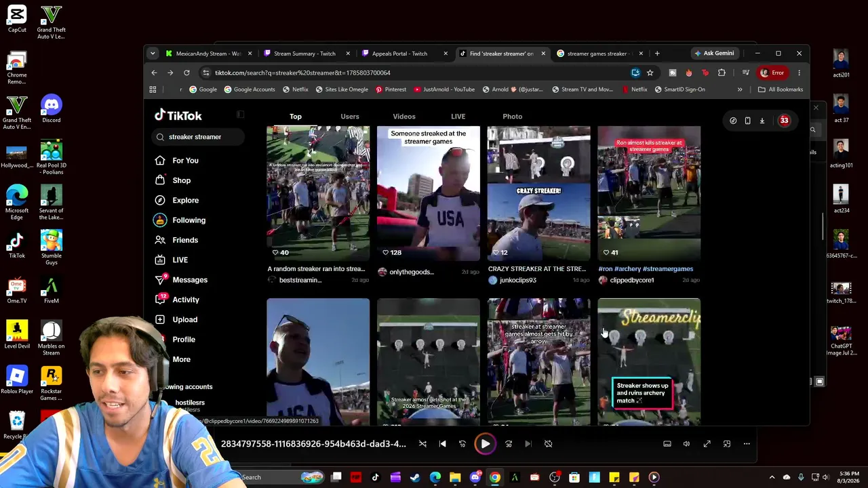Open 'Someone streaked at the streamer games' video
868x488 pixels.
(x=429, y=193)
